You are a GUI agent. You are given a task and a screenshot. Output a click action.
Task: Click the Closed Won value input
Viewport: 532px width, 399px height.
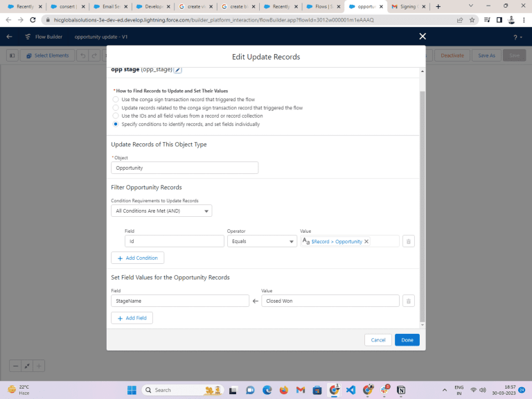tap(330, 301)
